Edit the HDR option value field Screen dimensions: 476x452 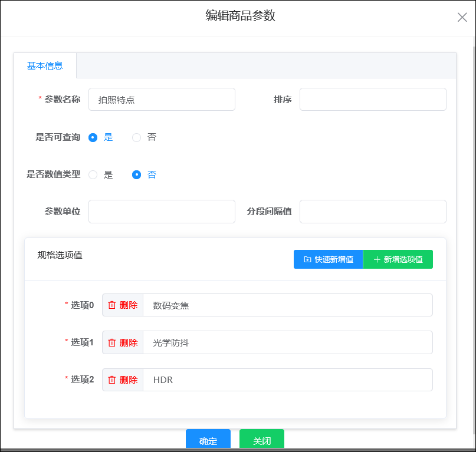click(287, 380)
